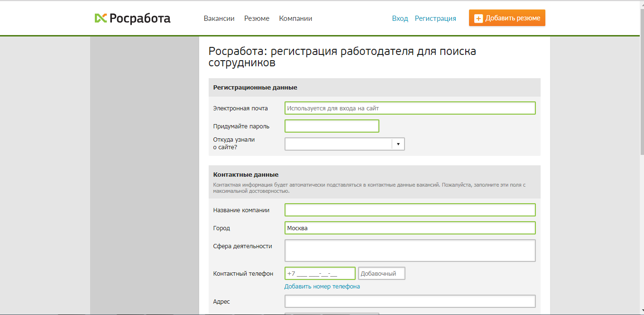Select the Резюме menu item
Viewport: 644px width, 315px height.
point(257,18)
